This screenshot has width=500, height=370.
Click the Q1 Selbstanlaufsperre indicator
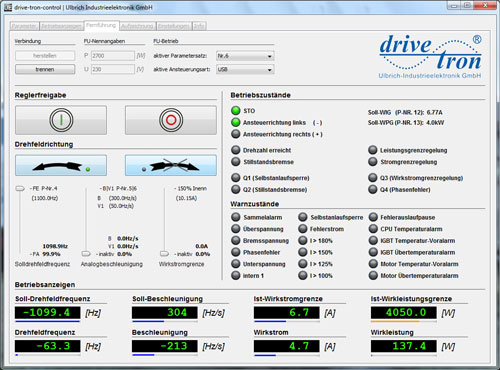236,178
